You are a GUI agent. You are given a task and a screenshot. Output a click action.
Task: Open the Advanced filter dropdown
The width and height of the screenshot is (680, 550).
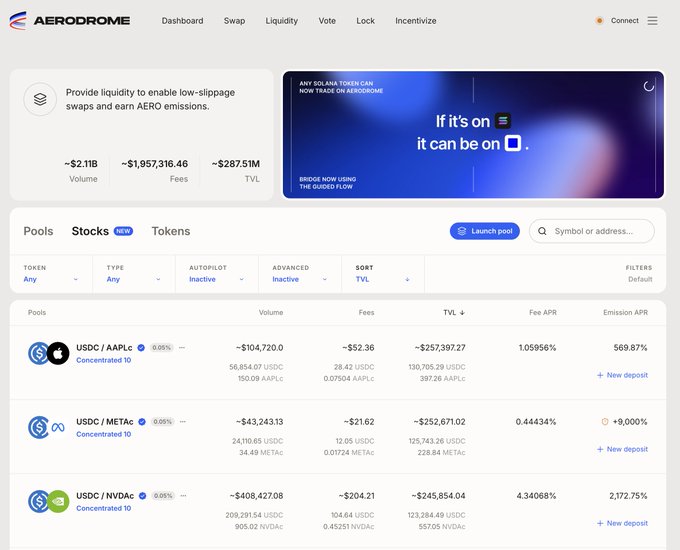(300, 274)
